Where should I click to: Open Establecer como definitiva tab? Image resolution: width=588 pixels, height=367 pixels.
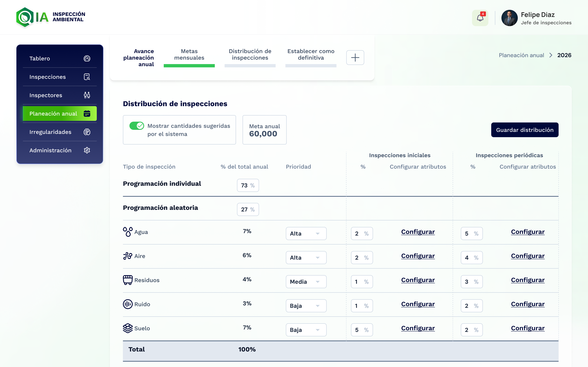click(311, 55)
